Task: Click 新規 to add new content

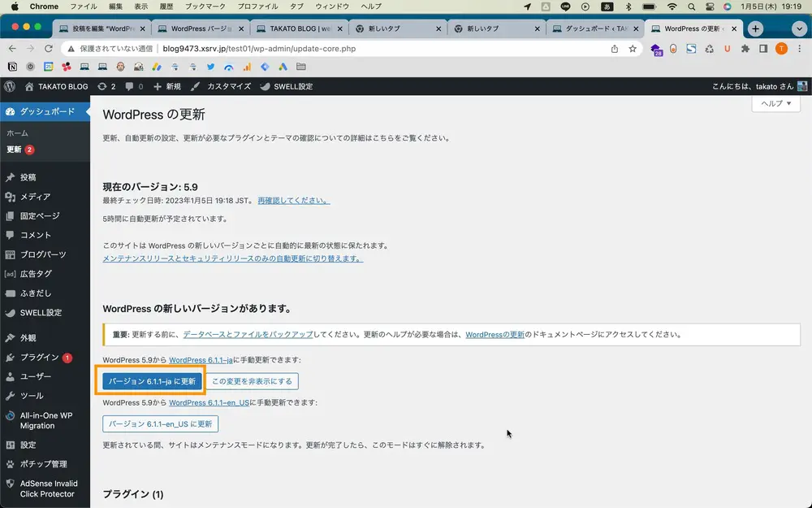Action: point(167,87)
